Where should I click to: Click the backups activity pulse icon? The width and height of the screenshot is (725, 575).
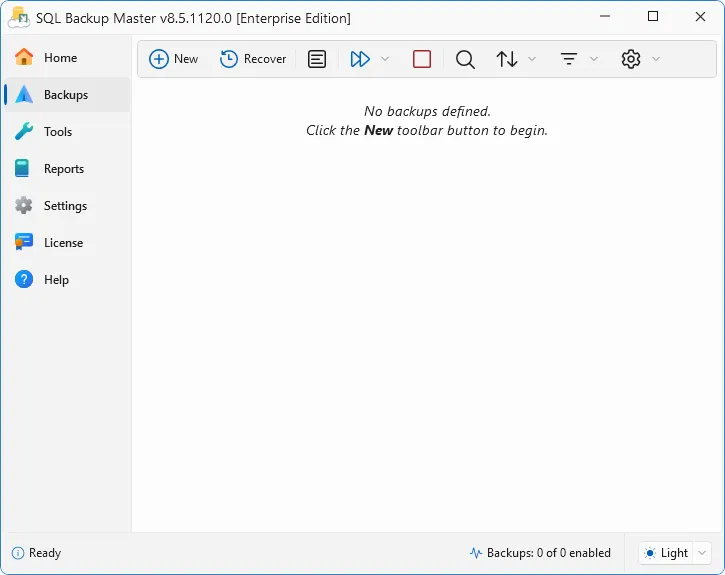coord(476,553)
